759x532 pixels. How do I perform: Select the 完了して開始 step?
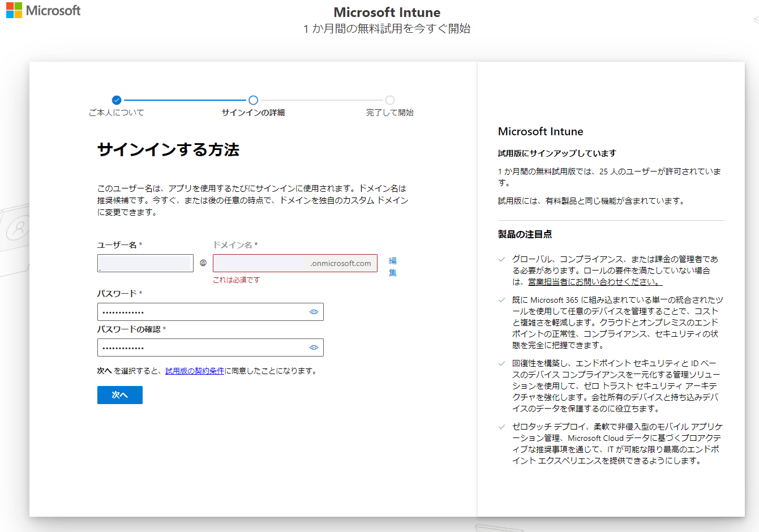click(x=390, y=106)
